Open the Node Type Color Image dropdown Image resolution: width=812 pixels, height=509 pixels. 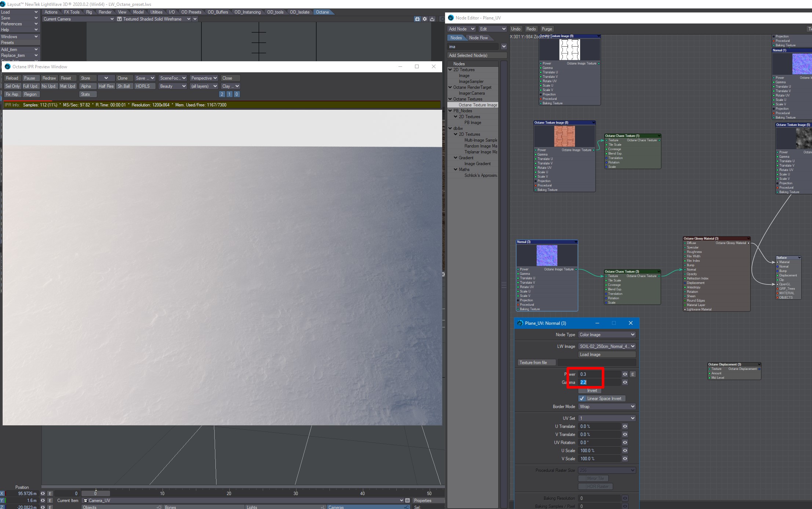point(607,335)
